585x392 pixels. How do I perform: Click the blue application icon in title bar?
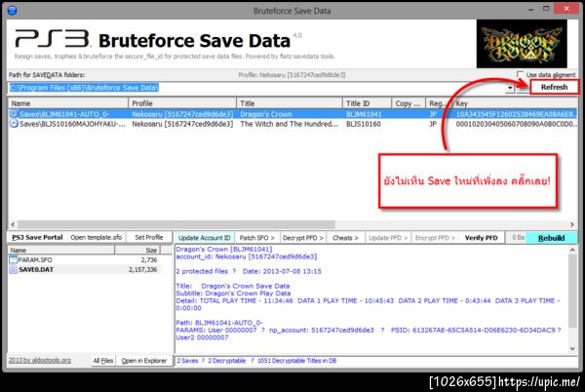coord(12,10)
